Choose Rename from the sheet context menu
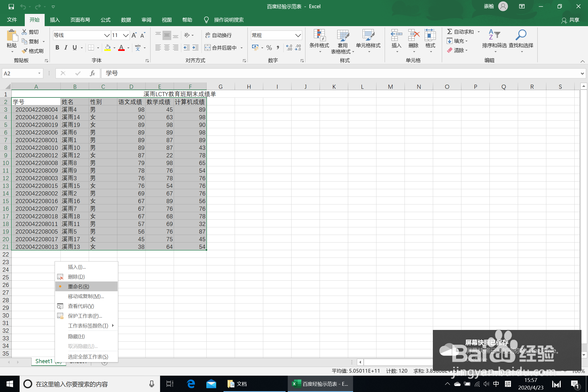588x392 pixels. click(x=79, y=286)
